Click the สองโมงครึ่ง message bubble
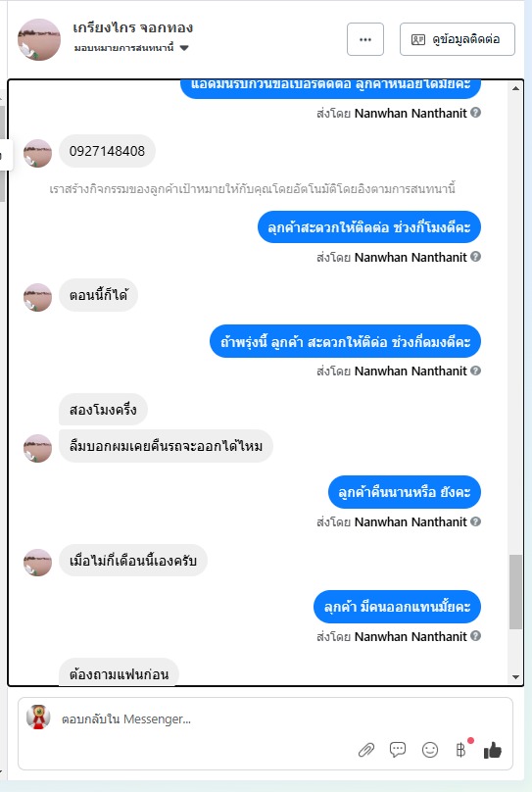Image resolution: width=532 pixels, height=792 pixels. point(103,410)
